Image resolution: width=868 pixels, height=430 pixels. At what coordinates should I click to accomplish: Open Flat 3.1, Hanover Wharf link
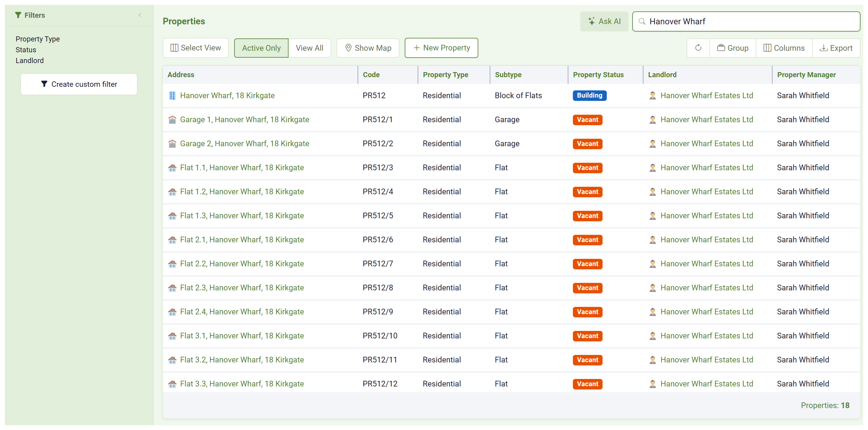pyautogui.click(x=242, y=336)
